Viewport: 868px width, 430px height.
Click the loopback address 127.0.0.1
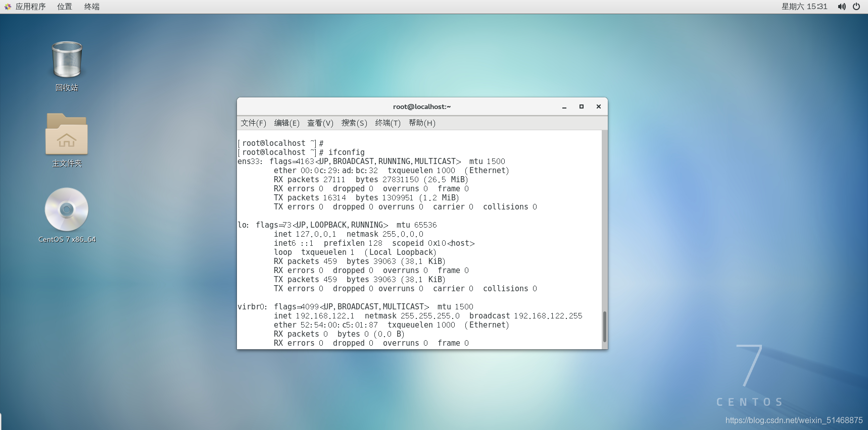coord(316,234)
